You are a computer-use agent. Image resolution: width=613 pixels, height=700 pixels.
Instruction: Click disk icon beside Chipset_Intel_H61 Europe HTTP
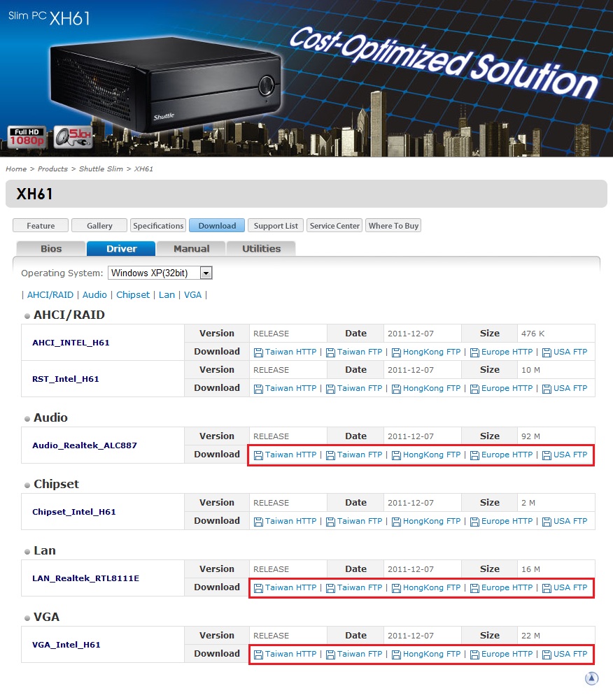[x=474, y=522]
